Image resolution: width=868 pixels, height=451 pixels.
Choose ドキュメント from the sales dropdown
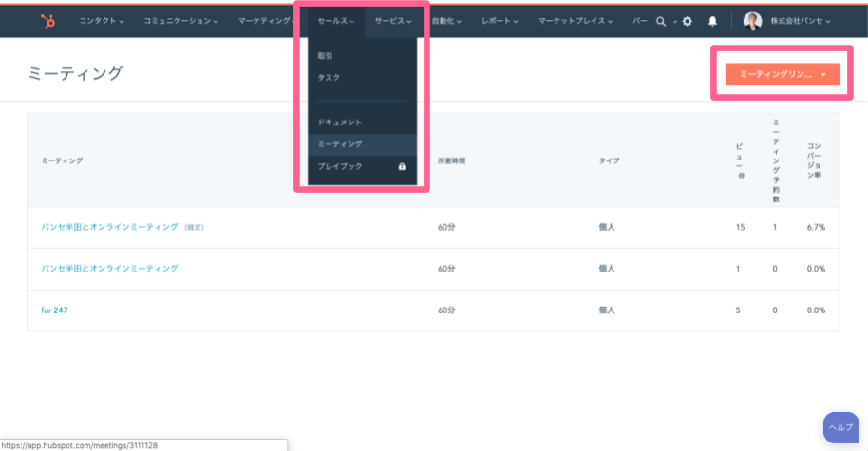click(x=340, y=122)
